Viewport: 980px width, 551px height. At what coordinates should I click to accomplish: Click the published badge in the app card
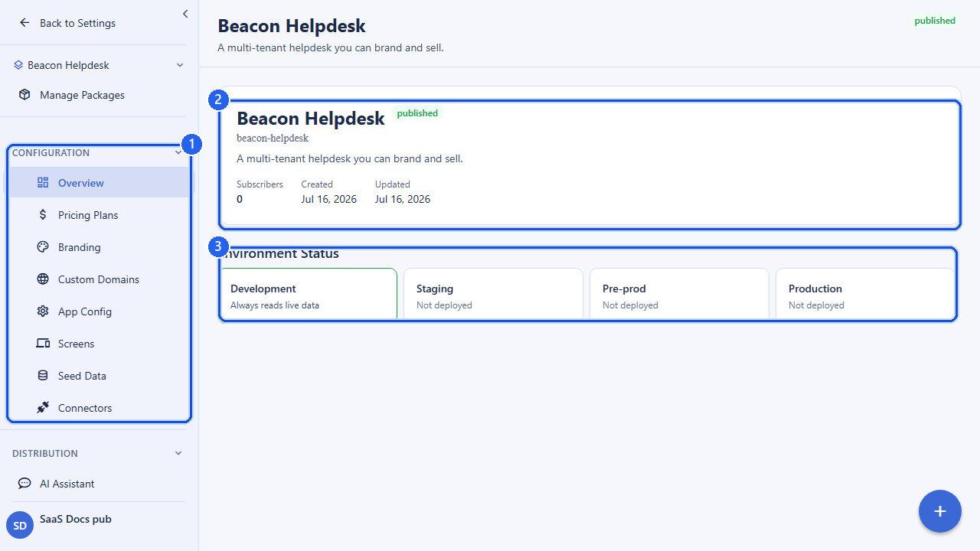pos(417,113)
